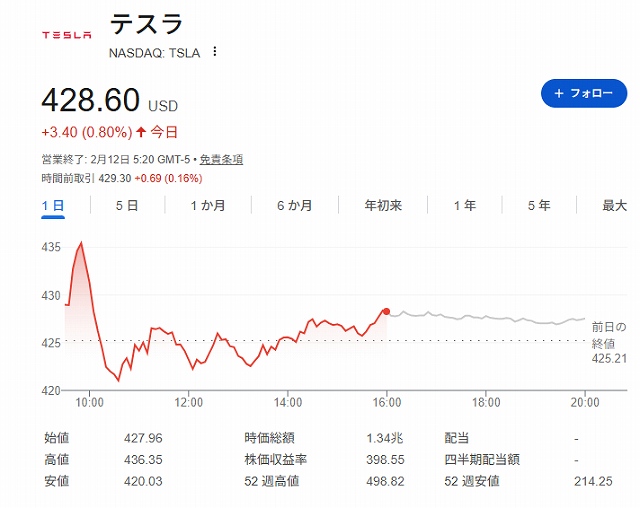Switch to the 5日 chart tab
Viewport: 640px width, 508px height.
[127, 205]
